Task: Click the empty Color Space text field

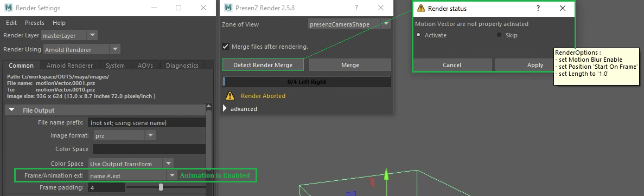Action: pos(149,149)
